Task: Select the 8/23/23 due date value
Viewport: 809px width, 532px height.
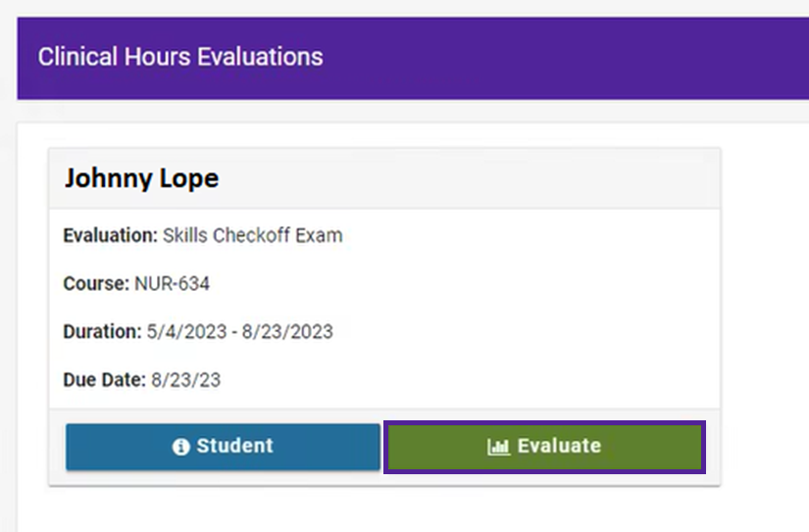Action: [185, 380]
